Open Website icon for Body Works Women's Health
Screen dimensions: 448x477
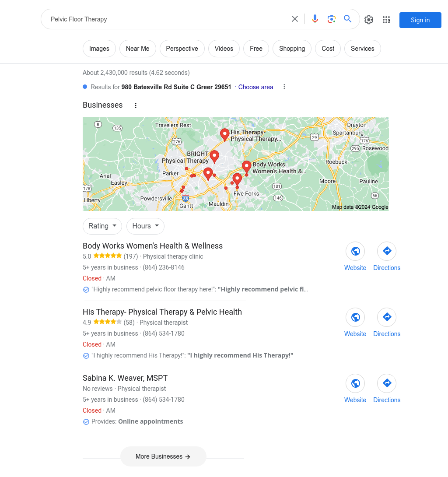point(355,251)
